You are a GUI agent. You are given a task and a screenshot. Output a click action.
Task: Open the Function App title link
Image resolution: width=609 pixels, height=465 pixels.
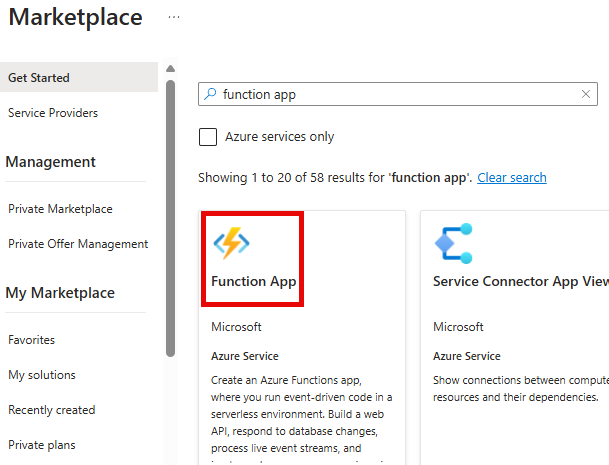point(254,281)
